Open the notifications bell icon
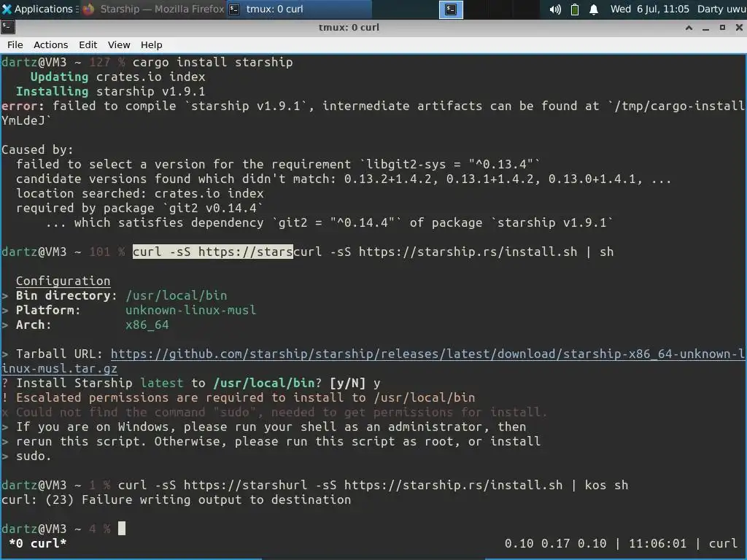Screen dimensions: 747x560 594,9
